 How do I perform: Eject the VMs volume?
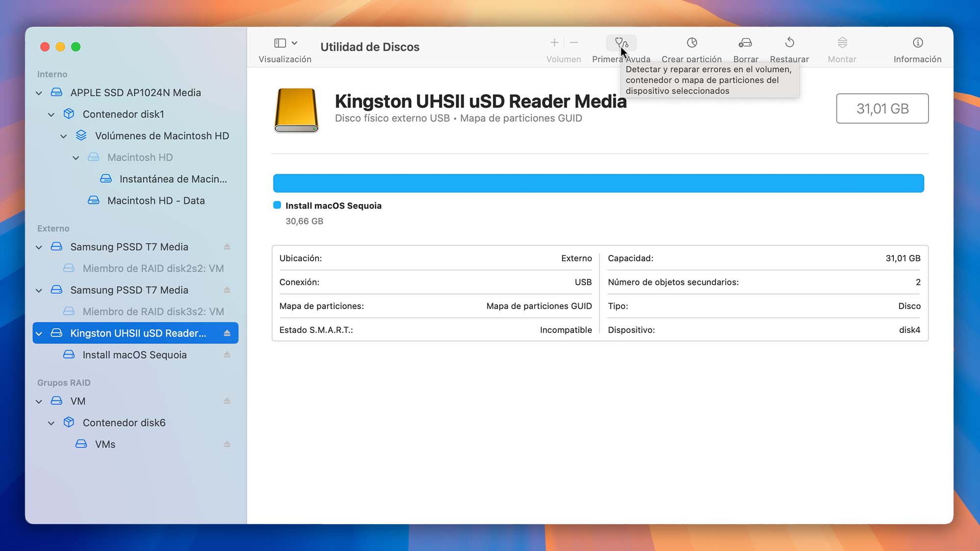point(227,444)
